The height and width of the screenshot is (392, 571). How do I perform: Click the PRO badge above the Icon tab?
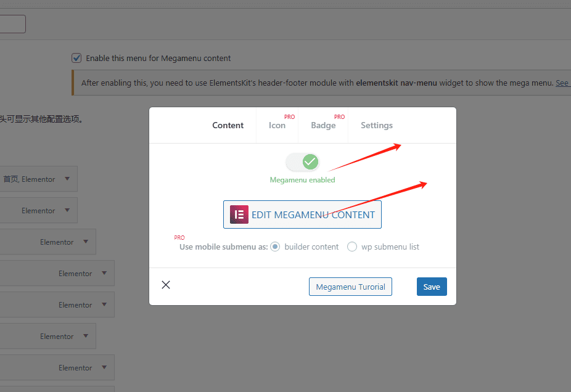point(289,117)
